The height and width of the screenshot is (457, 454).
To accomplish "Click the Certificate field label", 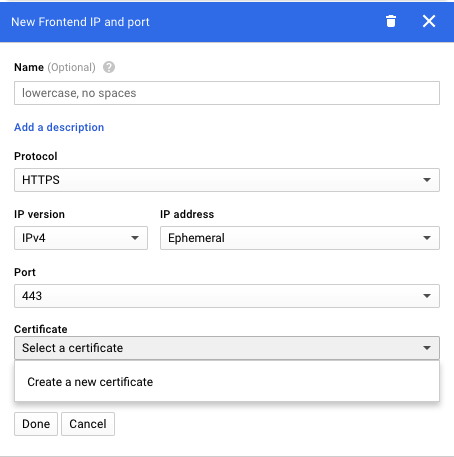I will coord(41,329).
